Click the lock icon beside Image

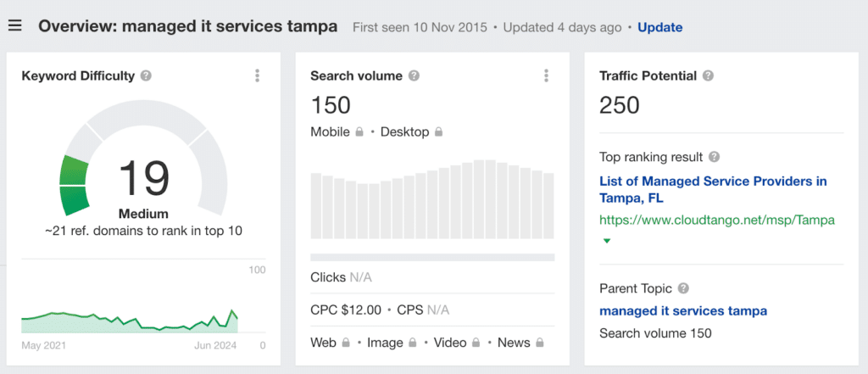[413, 343]
